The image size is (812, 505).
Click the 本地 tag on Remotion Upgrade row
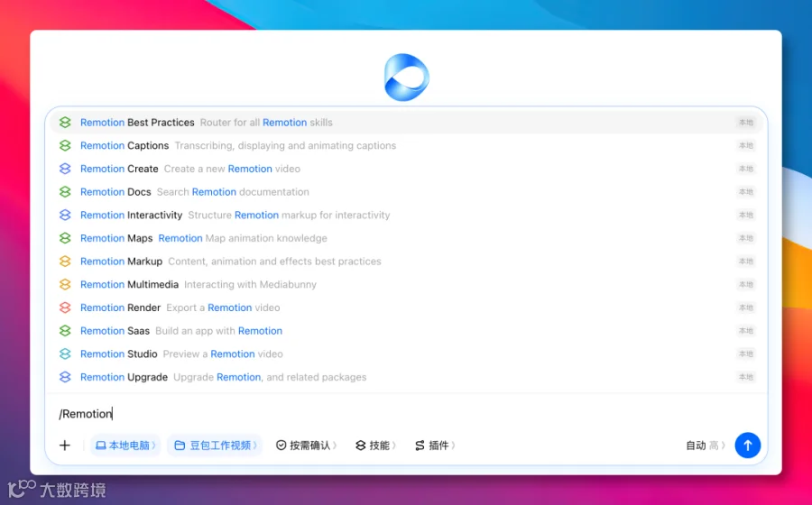pos(746,377)
